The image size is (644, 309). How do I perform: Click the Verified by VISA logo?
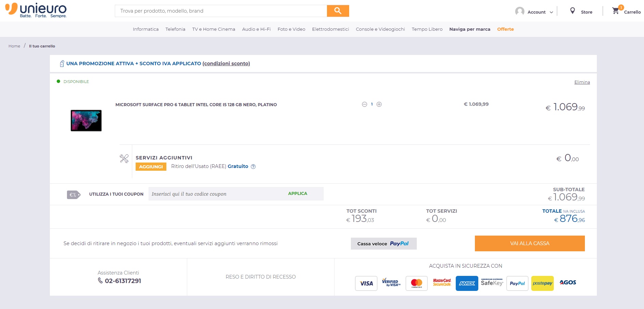(391, 283)
